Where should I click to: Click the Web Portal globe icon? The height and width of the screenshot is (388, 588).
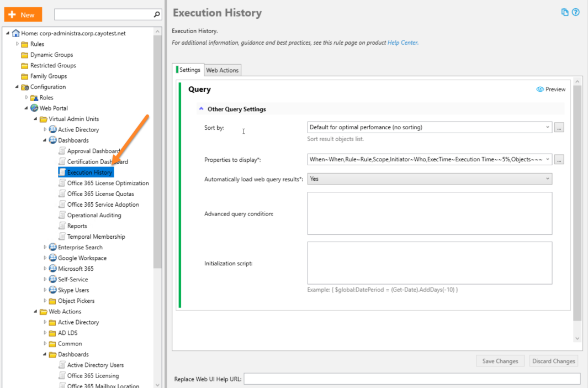point(34,108)
